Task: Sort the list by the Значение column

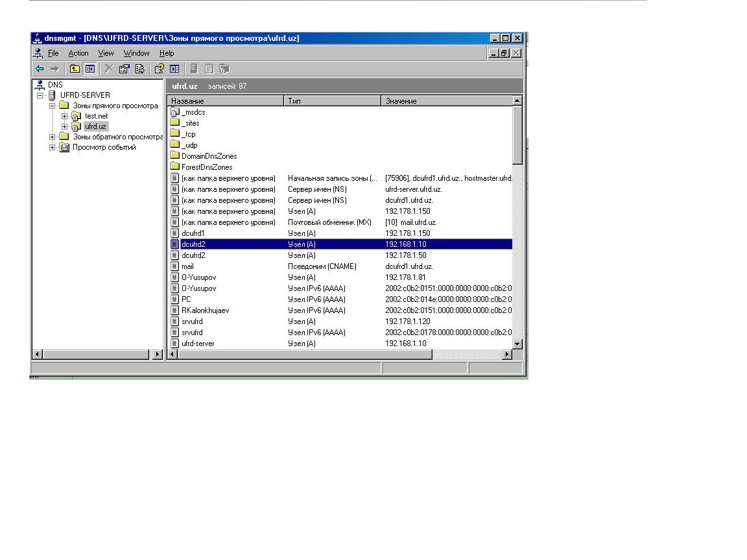Action: tap(446, 101)
